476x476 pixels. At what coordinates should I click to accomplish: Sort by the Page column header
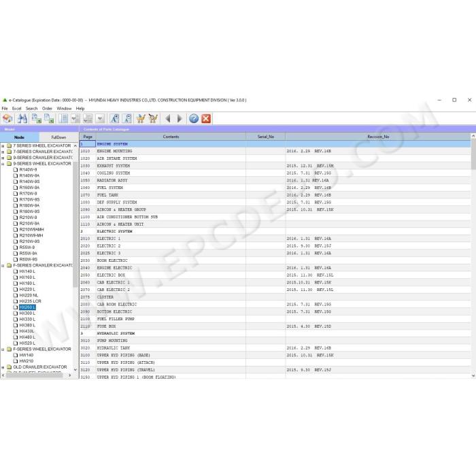click(88, 137)
